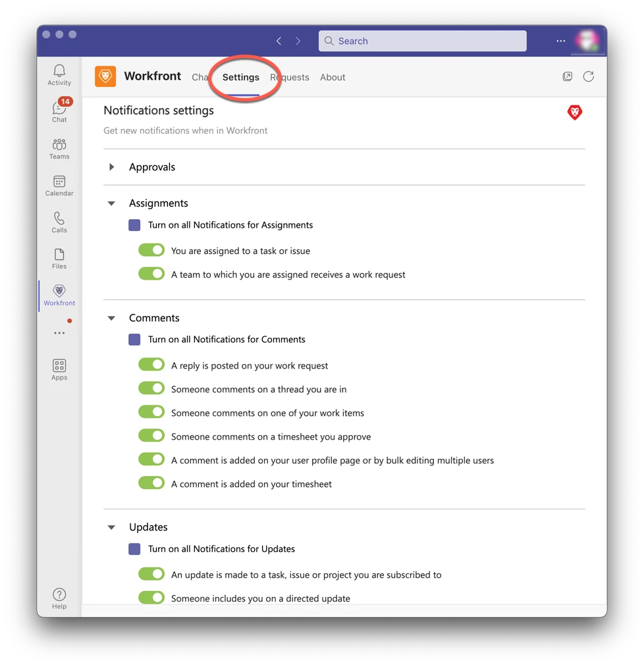Click 'Get new notifications when in Workfront' text
The image size is (644, 666).
[185, 130]
